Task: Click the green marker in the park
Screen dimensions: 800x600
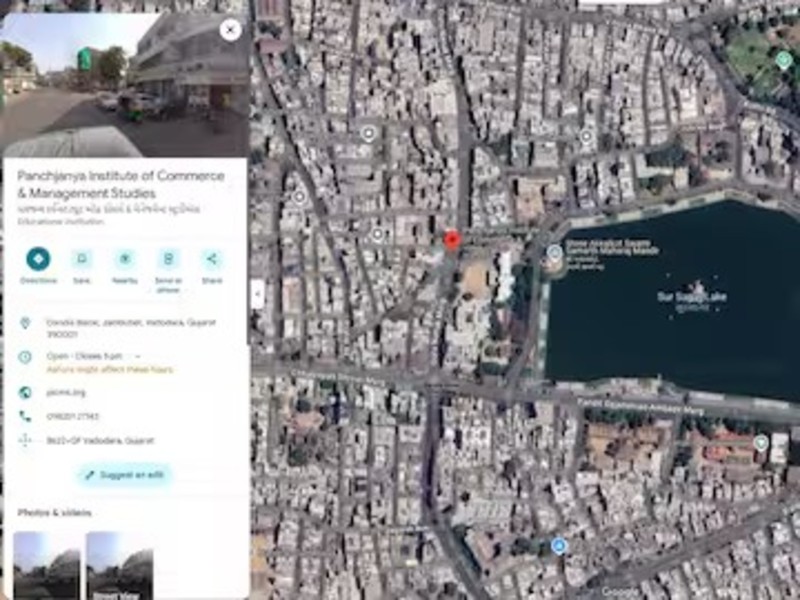Action: 784,59
